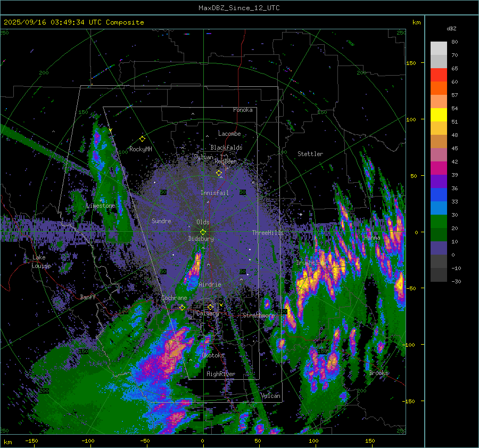Click the Sundre city label
The height and width of the screenshot is (448, 479).
(x=161, y=221)
